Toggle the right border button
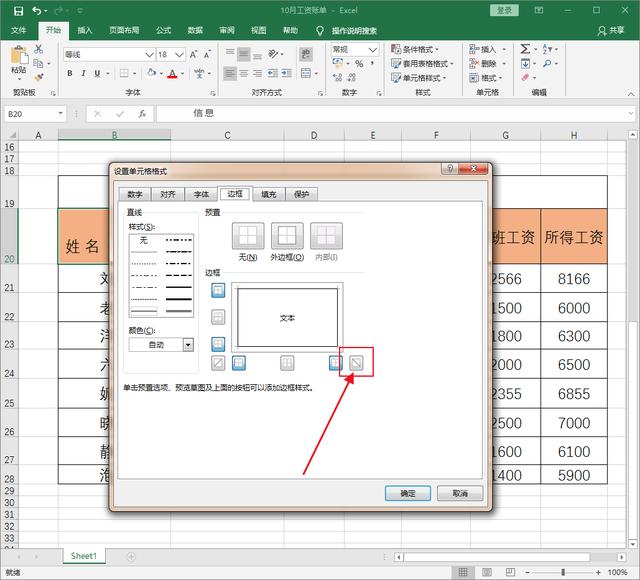 click(x=335, y=363)
